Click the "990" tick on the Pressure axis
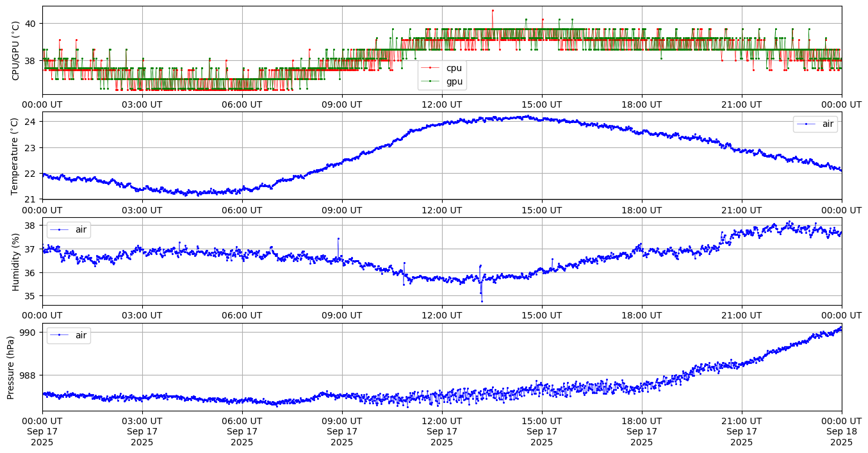Image resolution: width=868 pixels, height=453 pixels. click(x=29, y=333)
